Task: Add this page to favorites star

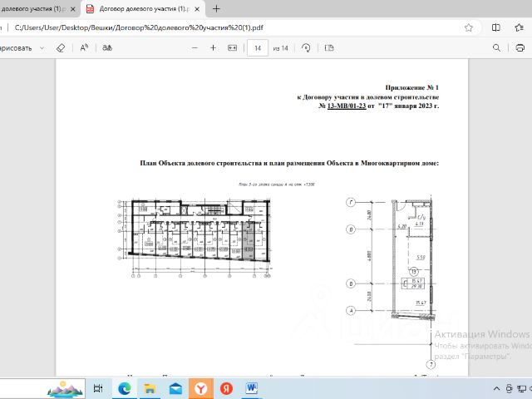Action: pos(469,27)
